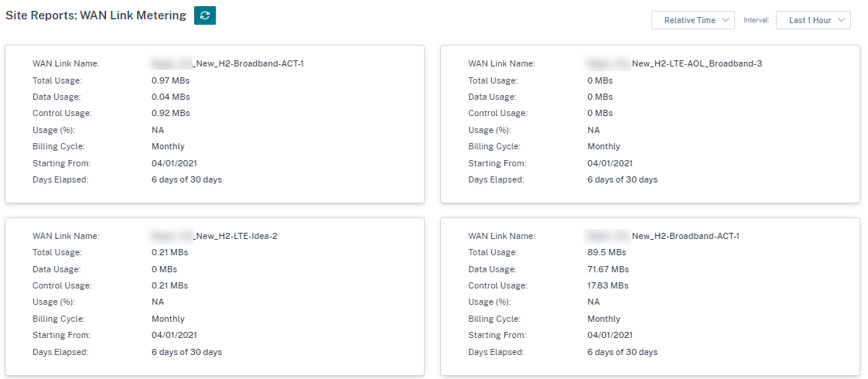Screen dimensions: 868x379
Task: Click the Site Reports: WAN Link Metering heading
Action: pos(96,15)
